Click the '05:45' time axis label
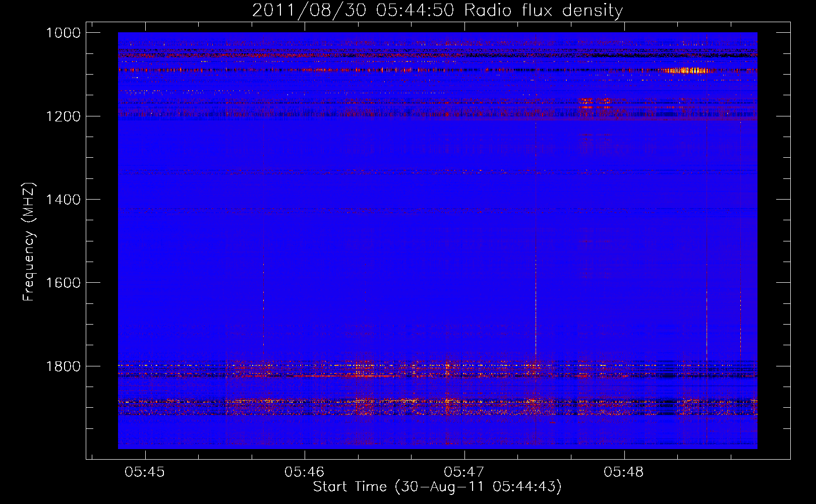The width and height of the screenshot is (816, 504). (x=145, y=472)
